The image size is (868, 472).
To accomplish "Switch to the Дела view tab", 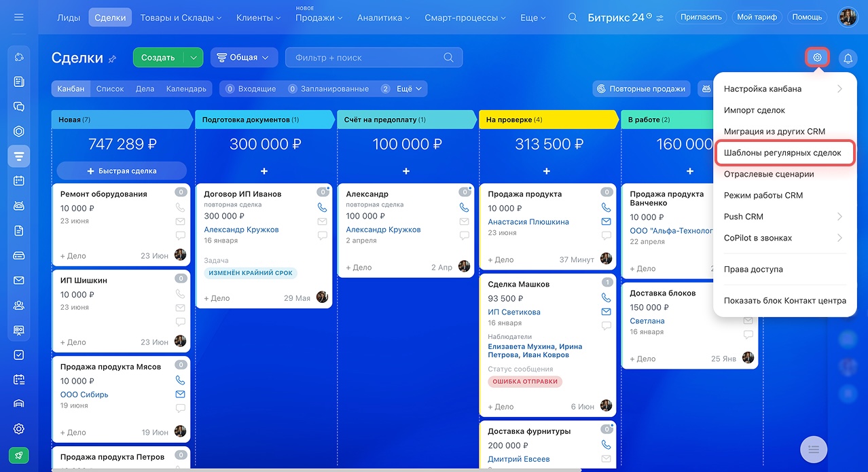I will coord(145,88).
